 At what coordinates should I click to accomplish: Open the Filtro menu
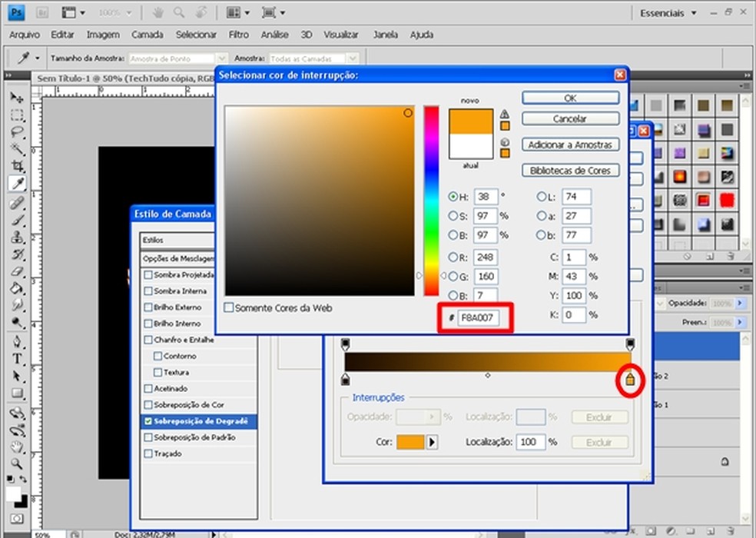pos(238,35)
